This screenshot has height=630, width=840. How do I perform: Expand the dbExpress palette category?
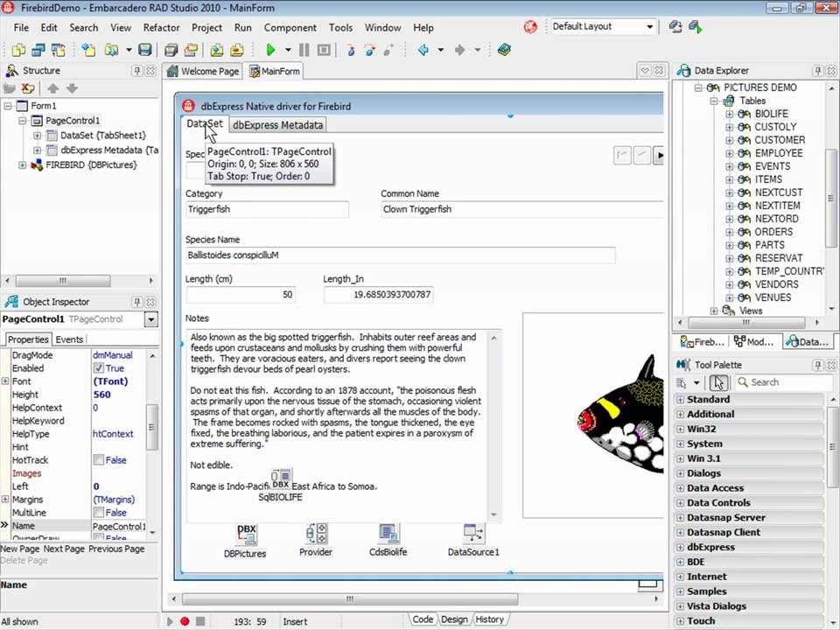[x=681, y=548]
